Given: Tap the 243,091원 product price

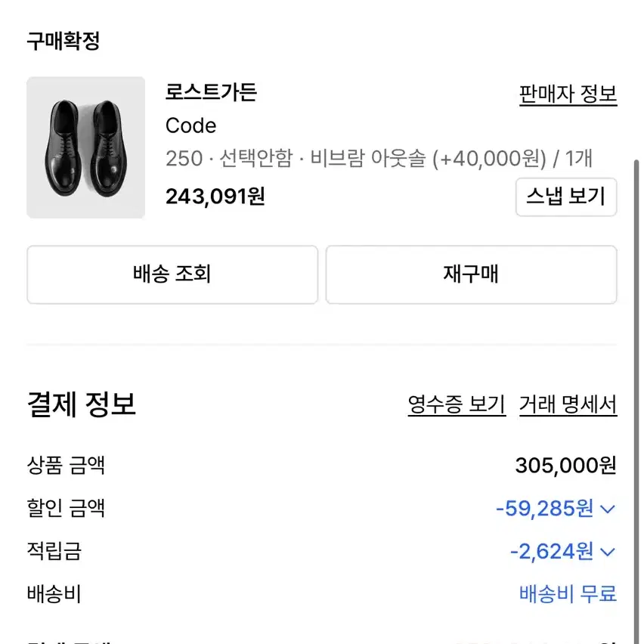Looking at the screenshot, I should pos(215,197).
